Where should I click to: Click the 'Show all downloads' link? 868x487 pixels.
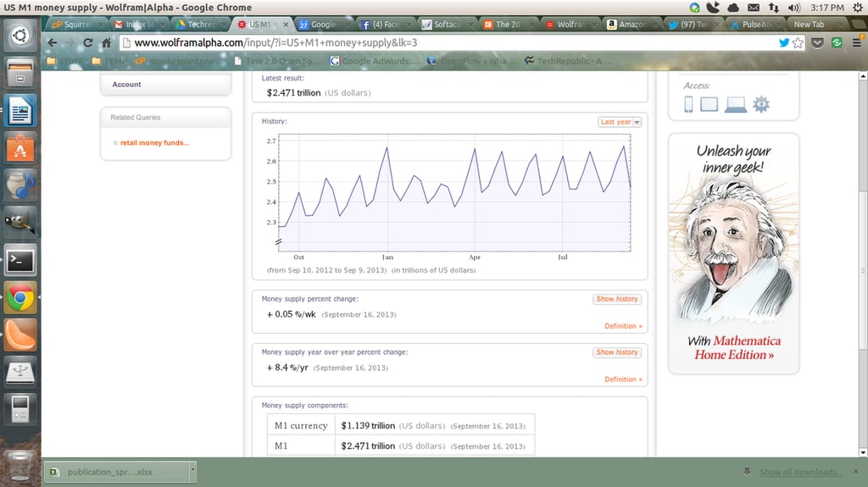pos(800,472)
